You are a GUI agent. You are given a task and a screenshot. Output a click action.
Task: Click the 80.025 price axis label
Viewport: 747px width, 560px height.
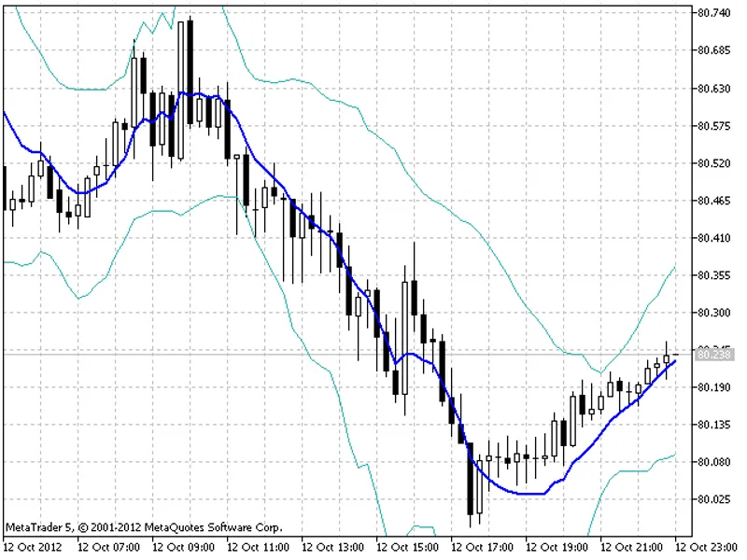coord(713,499)
